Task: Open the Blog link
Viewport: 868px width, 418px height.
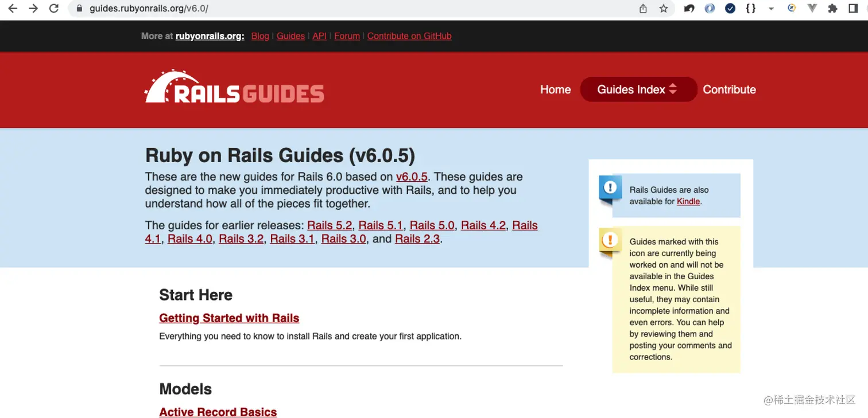Action: coord(260,36)
